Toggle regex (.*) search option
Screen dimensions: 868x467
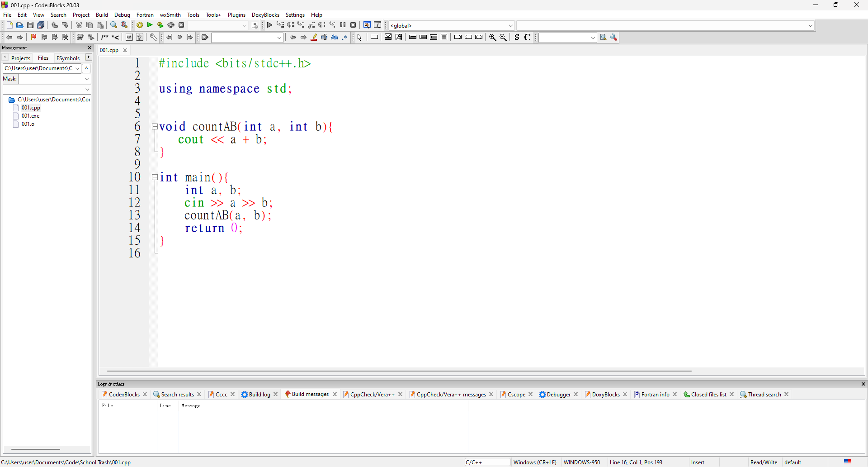345,38
